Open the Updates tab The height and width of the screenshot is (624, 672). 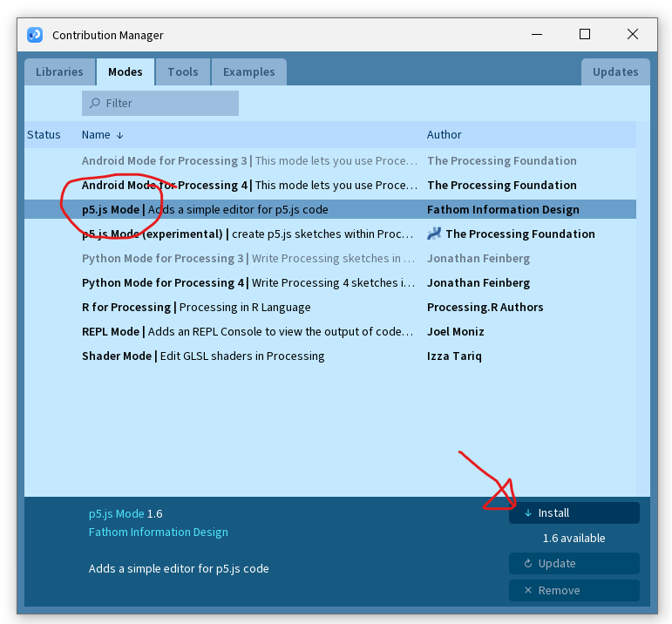point(615,72)
